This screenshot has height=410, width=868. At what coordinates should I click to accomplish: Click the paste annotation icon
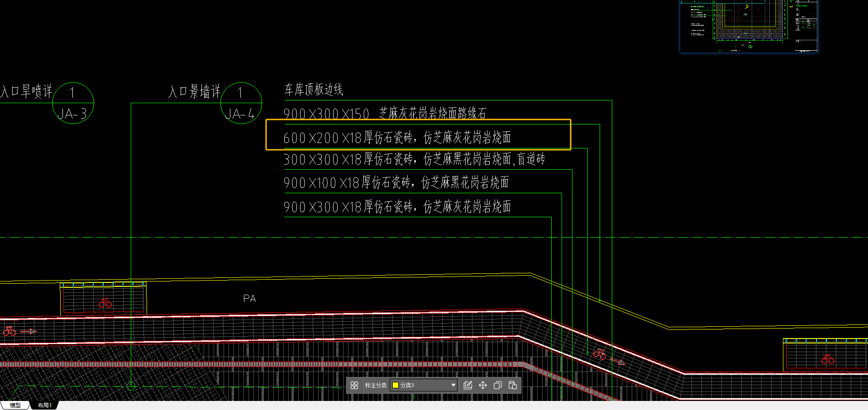click(513, 385)
